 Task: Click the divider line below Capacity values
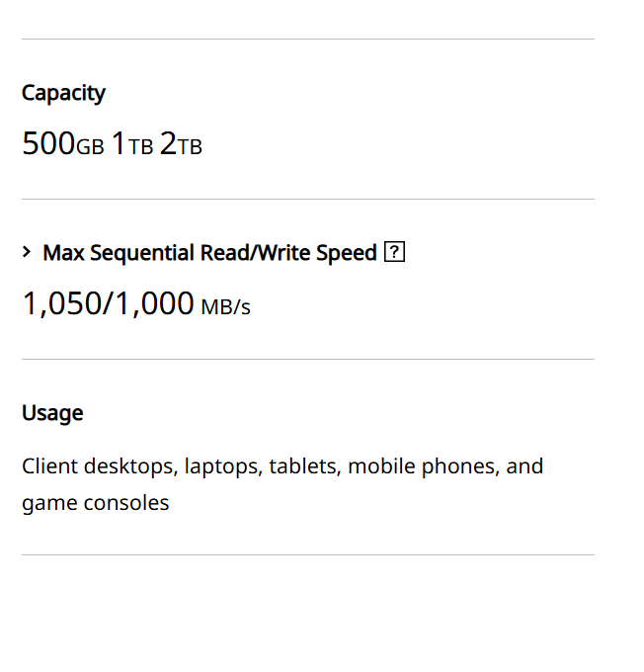click(308, 200)
